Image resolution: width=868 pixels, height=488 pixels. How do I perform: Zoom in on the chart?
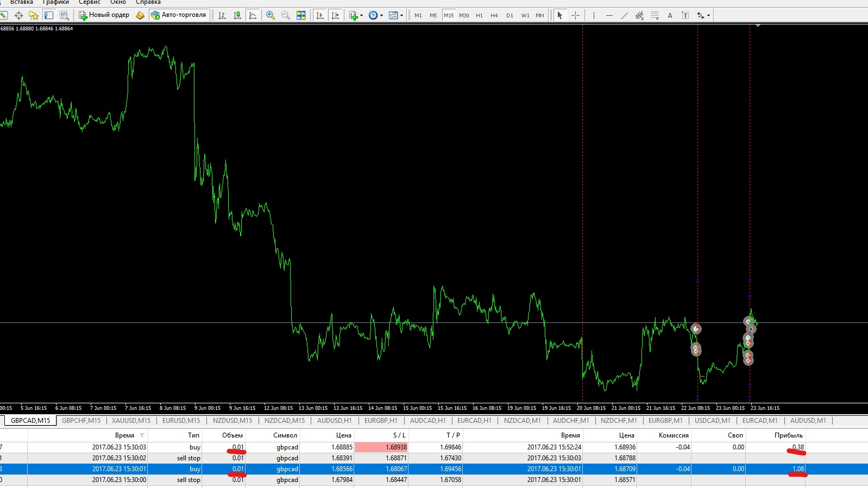[271, 15]
